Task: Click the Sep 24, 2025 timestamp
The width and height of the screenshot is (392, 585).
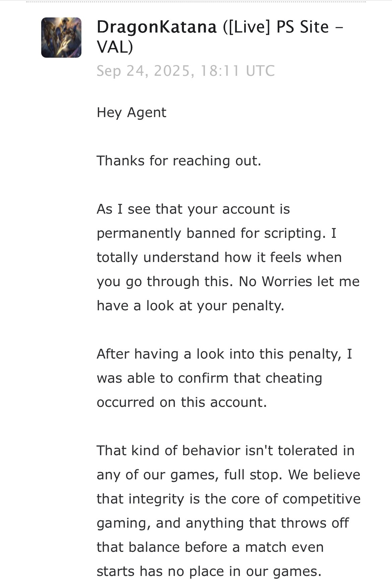Action: [186, 71]
